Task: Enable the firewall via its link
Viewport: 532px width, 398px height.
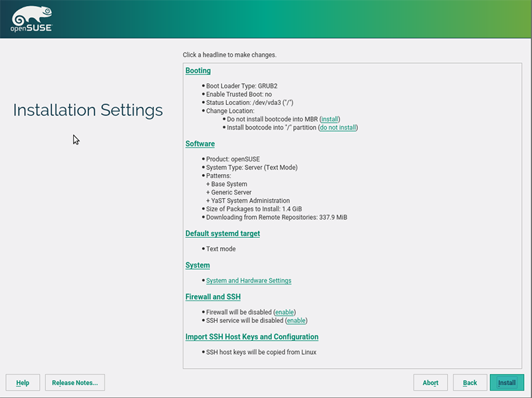Action: click(x=285, y=312)
